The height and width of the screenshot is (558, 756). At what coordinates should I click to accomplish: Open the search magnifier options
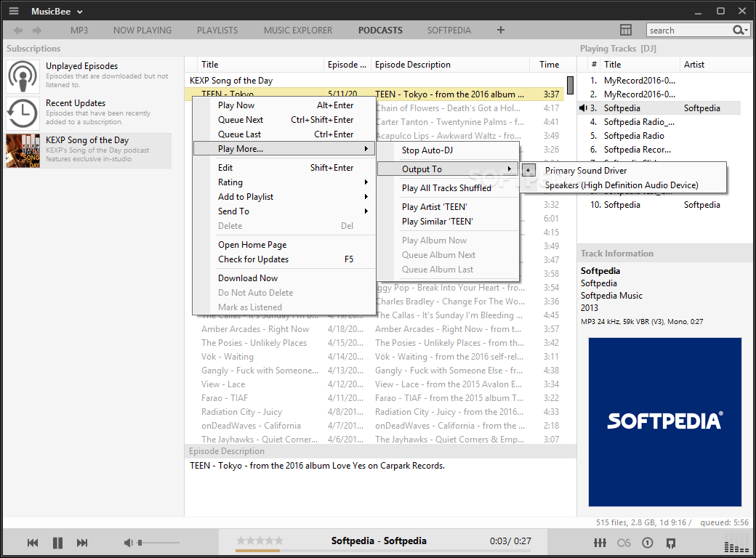pyautogui.click(x=740, y=31)
